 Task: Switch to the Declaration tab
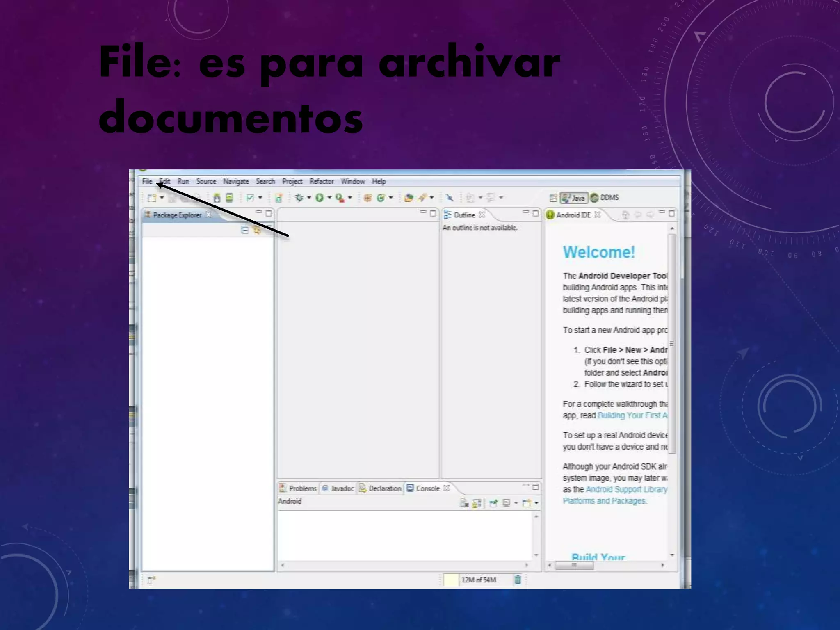point(380,488)
